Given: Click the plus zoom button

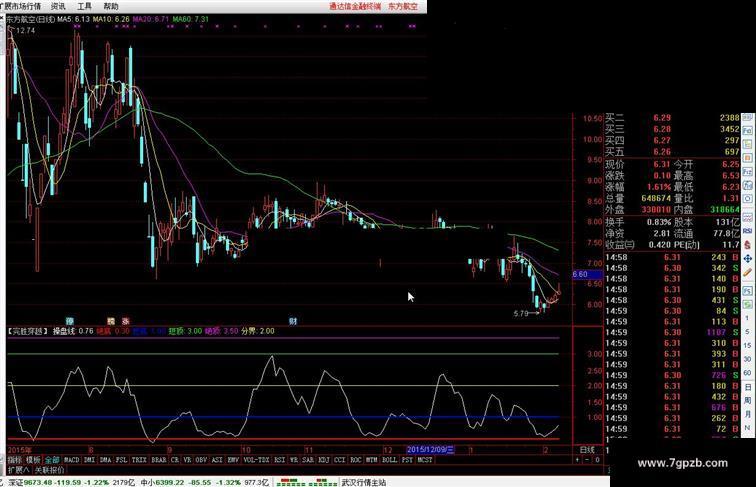Looking at the screenshot, I should (x=577, y=460).
